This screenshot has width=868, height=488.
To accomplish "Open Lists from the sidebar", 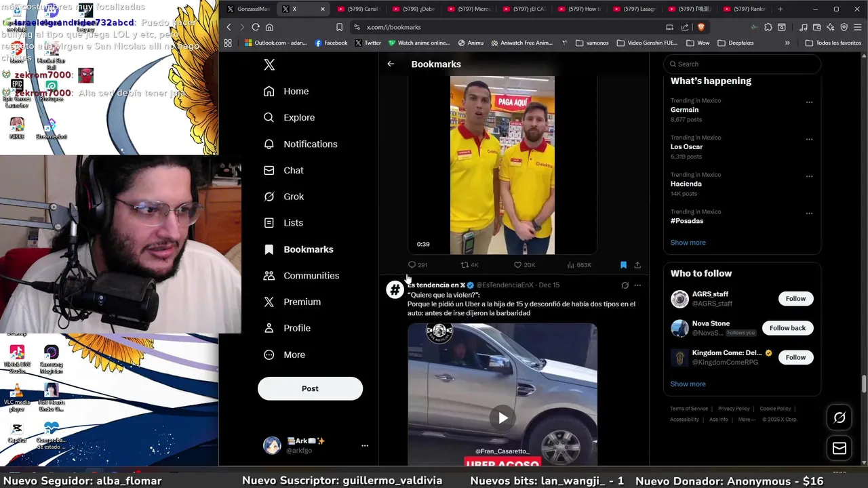I will pos(283,223).
